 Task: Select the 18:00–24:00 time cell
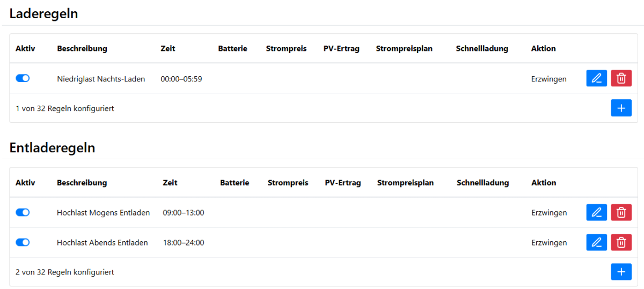coord(183,242)
